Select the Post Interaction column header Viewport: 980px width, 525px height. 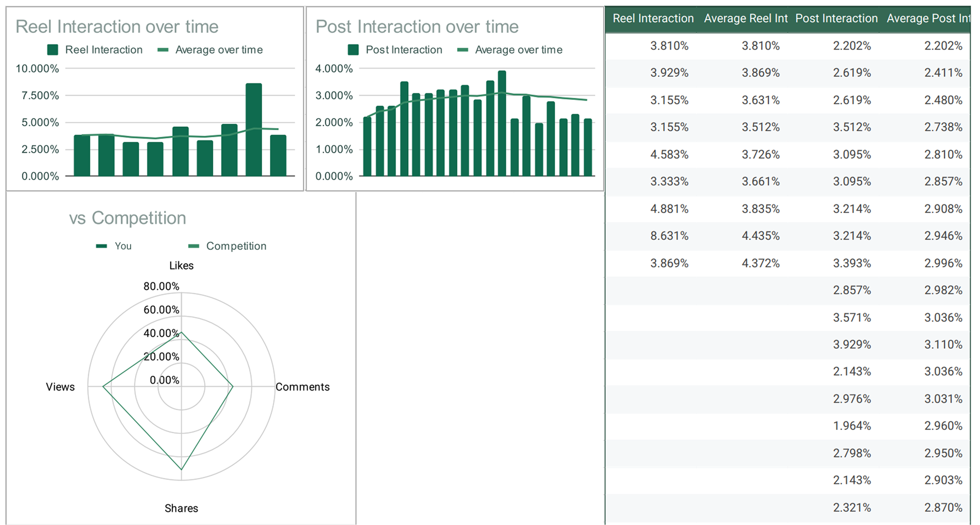click(x=836, y=19)
